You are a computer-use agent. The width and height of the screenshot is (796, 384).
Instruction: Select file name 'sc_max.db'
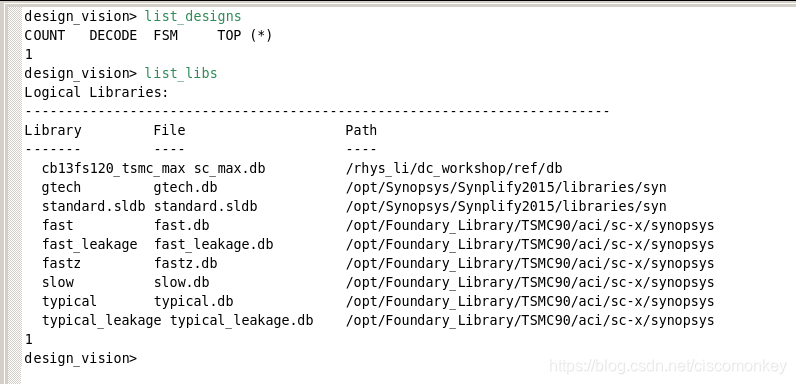[229, 169]
